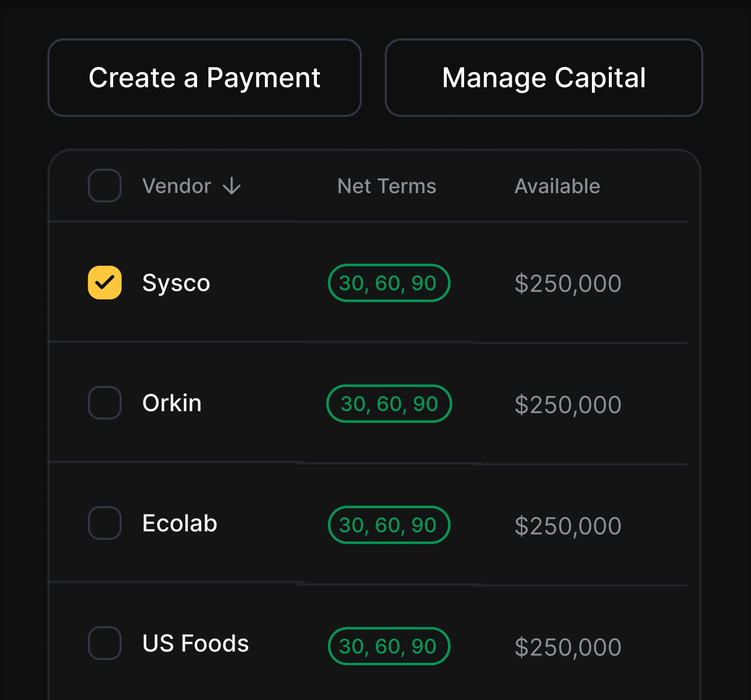Click the Vendor sort arrow icon
751x700 pixels.
click(232, 186)
